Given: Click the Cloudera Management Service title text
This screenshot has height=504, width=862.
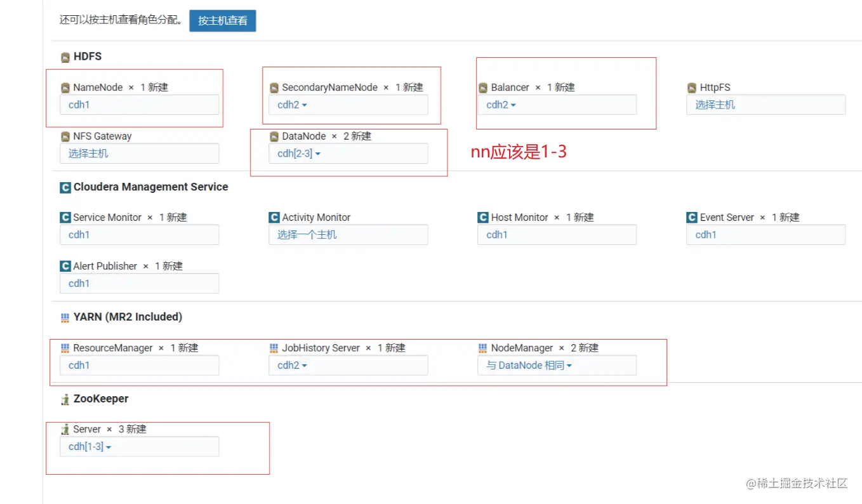Looking at the screenshot, I should pos(150,187).
